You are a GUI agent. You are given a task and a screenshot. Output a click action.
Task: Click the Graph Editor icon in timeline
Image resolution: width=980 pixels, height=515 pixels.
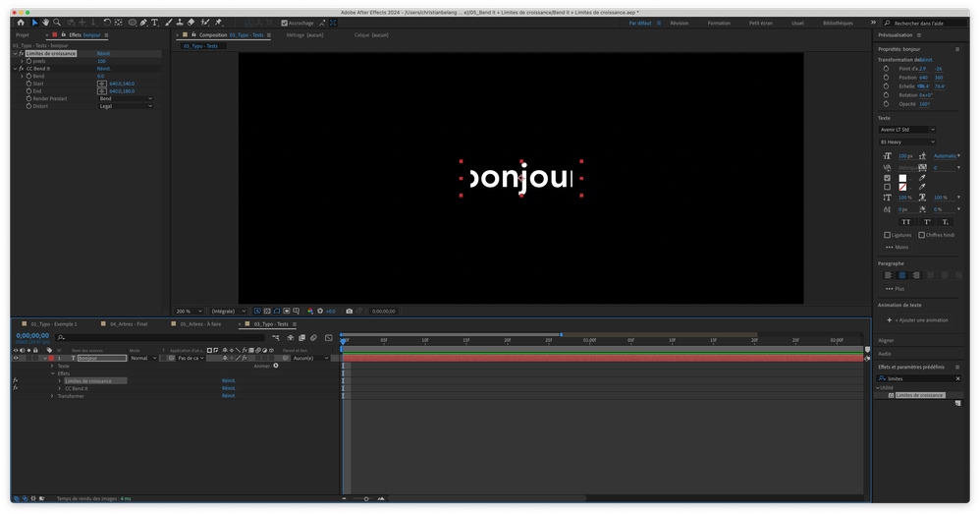tap(329, 338)
